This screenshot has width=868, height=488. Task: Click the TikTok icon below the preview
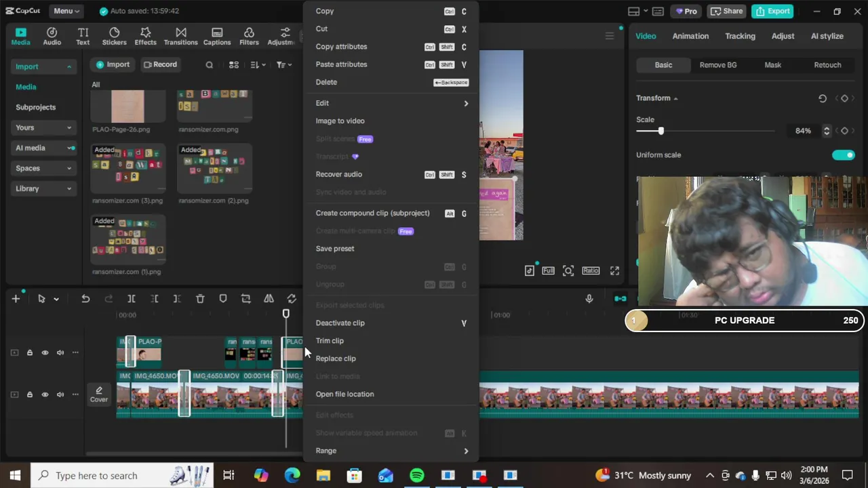(530, 271)
